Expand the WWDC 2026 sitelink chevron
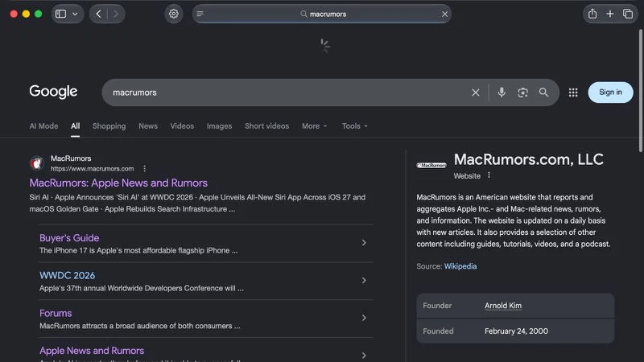Image resolution: width=644 pixels, height=362 pixels. tap(364, 280)
